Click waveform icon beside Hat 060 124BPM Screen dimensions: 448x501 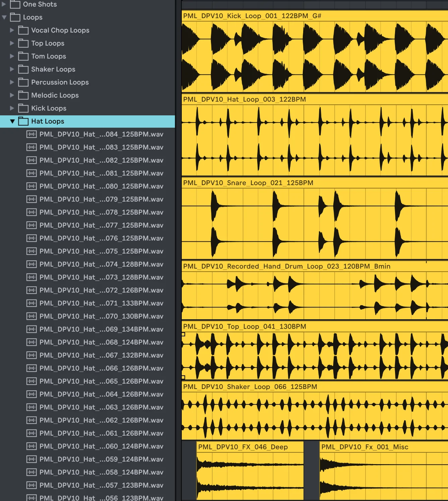pos(32,446)
